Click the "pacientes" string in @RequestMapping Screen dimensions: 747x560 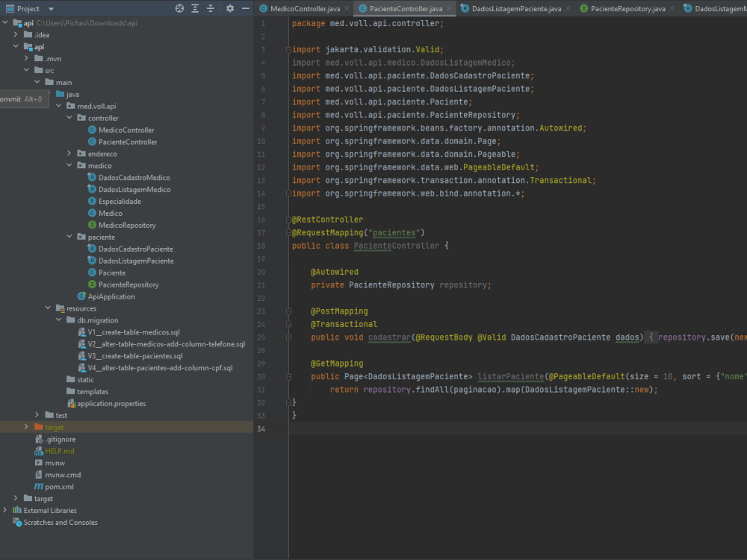point(394,233)
